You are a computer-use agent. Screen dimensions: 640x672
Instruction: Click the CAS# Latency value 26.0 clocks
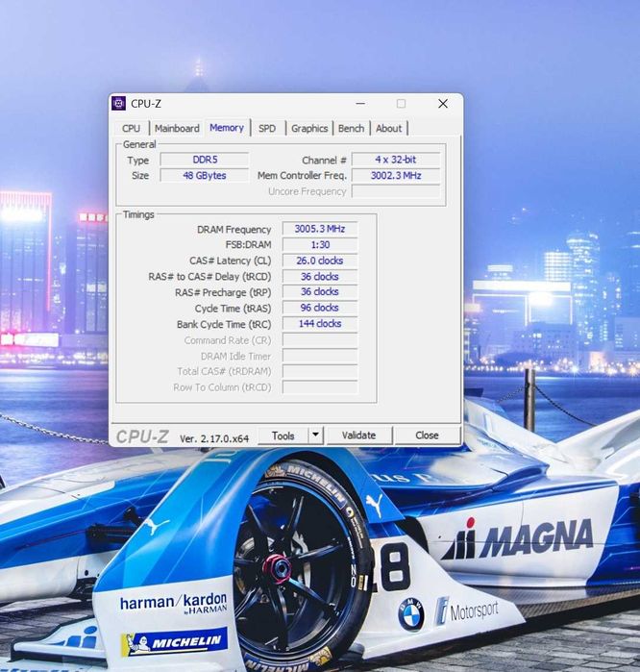320,261
